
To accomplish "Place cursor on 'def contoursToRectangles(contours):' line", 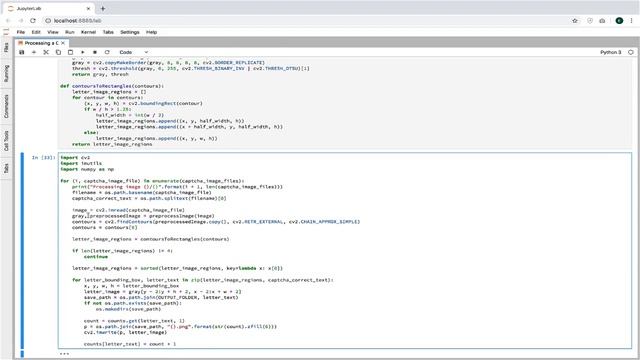I will pyautogui.click(x=112, y=86).
